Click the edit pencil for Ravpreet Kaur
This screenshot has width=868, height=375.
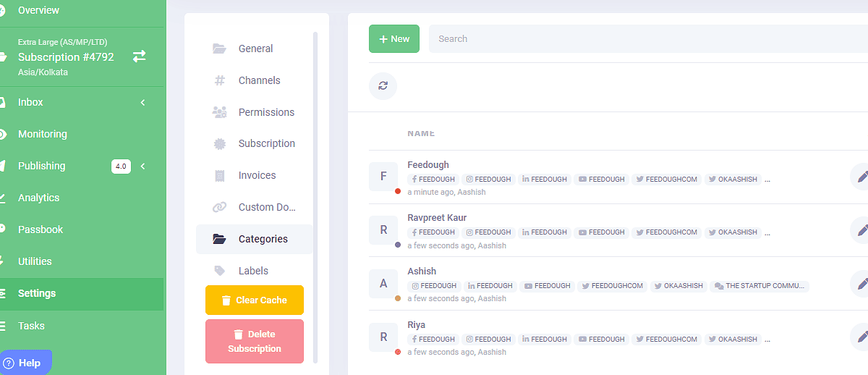click(861, 230)
